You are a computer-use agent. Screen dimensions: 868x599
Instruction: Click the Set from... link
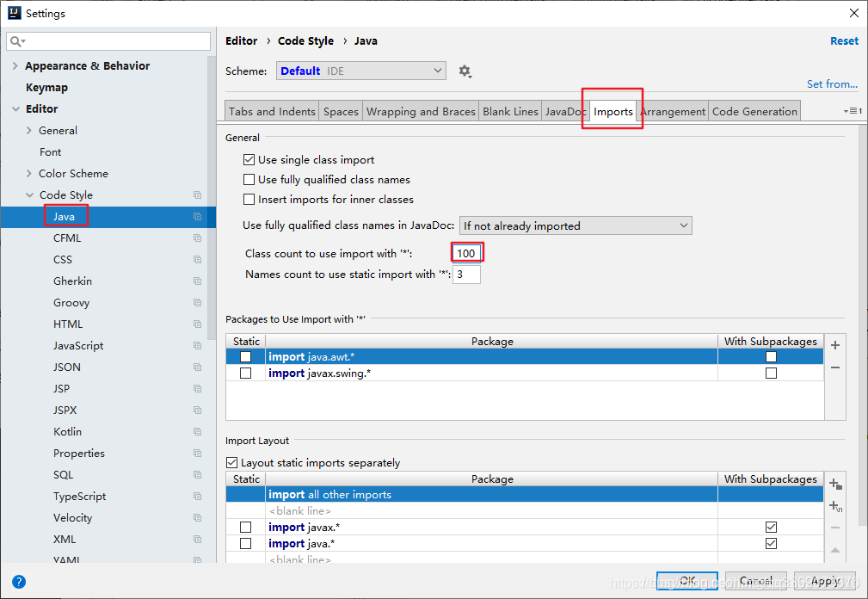coord(832,84)
